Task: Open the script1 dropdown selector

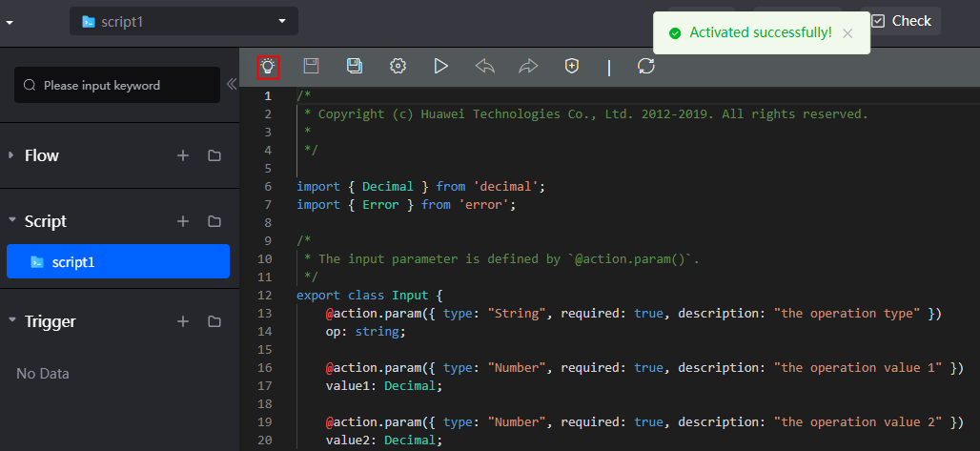Action: [184, 21]
